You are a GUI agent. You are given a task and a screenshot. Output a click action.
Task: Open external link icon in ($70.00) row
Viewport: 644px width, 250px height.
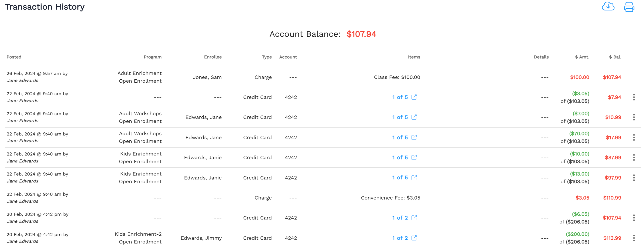[414, 137]
